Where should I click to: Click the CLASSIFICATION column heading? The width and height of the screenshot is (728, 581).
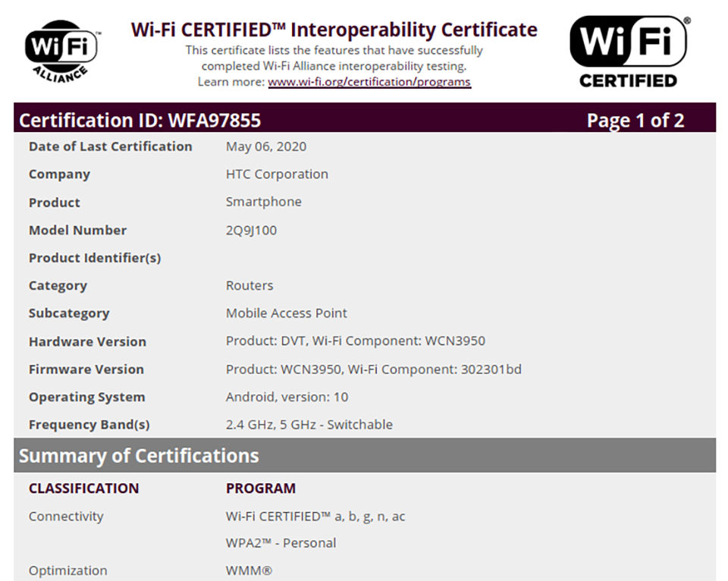coord(83,488)
